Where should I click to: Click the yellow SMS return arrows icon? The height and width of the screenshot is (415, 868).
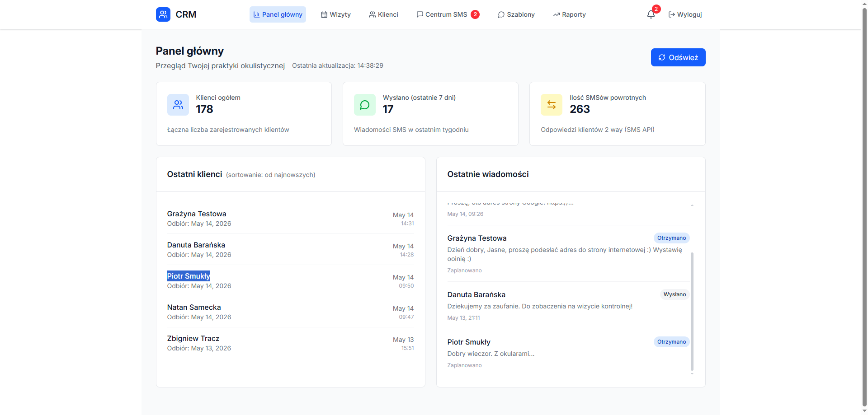[x=552, y=105]
